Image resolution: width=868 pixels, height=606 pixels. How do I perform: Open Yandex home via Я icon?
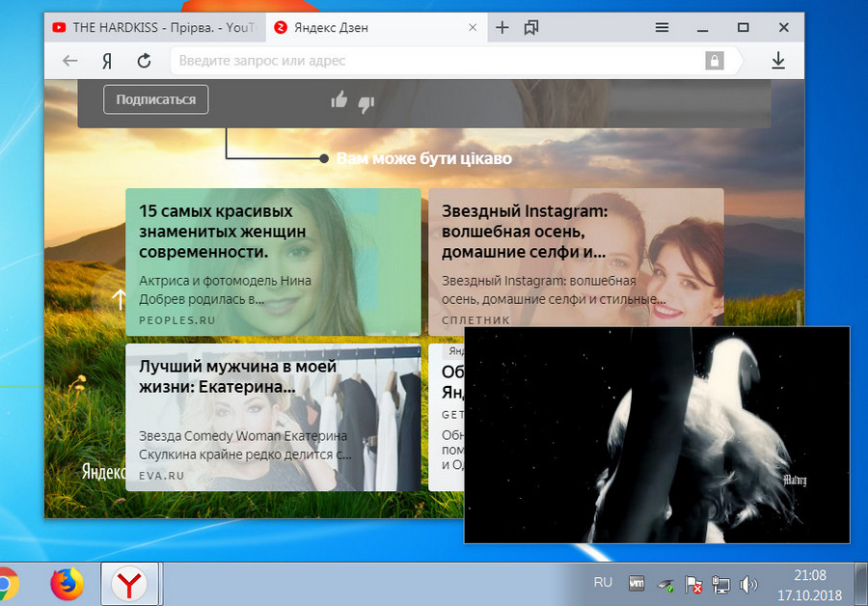[x=107, y=61]
